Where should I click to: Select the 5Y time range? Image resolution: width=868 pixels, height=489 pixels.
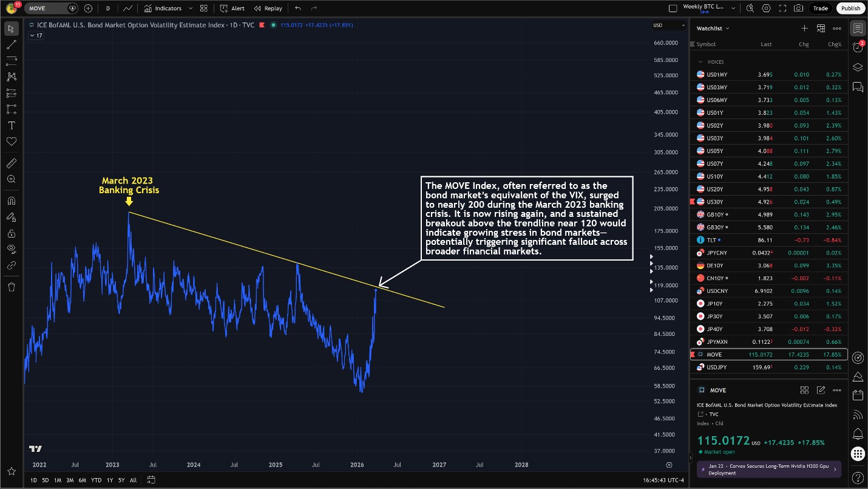click(x=121, y=480)
